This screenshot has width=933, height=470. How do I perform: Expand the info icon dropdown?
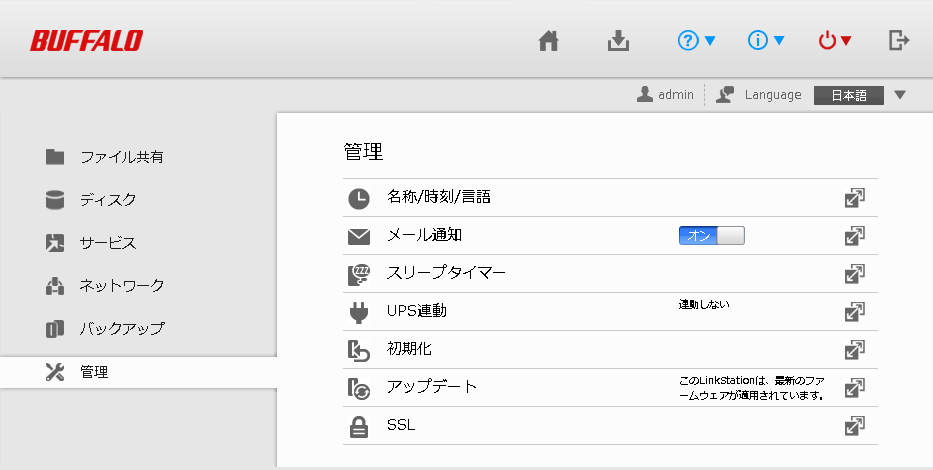766,41
